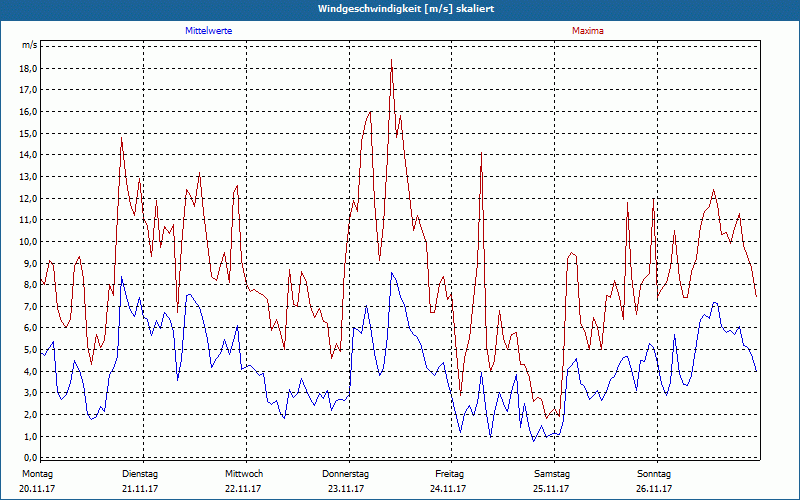Click the 4,0 y-axis value
This screenshot has height=500, width=800.
click(30, 371)
